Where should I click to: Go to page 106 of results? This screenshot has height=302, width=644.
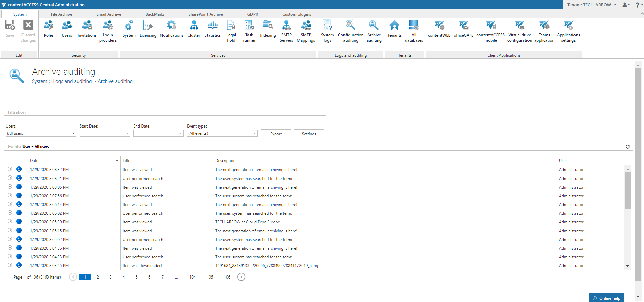coord(227,277)
